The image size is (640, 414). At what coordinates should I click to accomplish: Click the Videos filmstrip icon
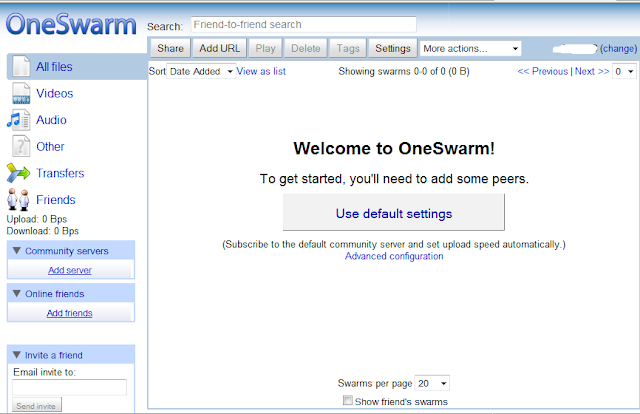click(x=21, y=93)
